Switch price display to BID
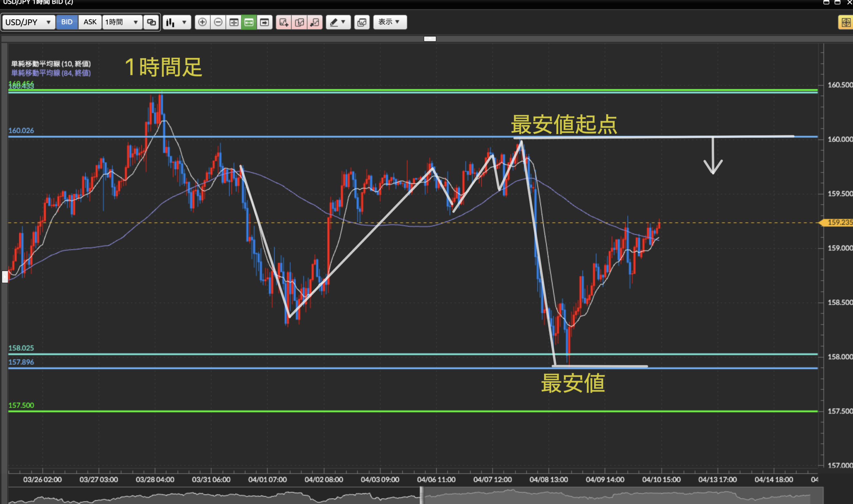853x504 pixels. point(67,22)
